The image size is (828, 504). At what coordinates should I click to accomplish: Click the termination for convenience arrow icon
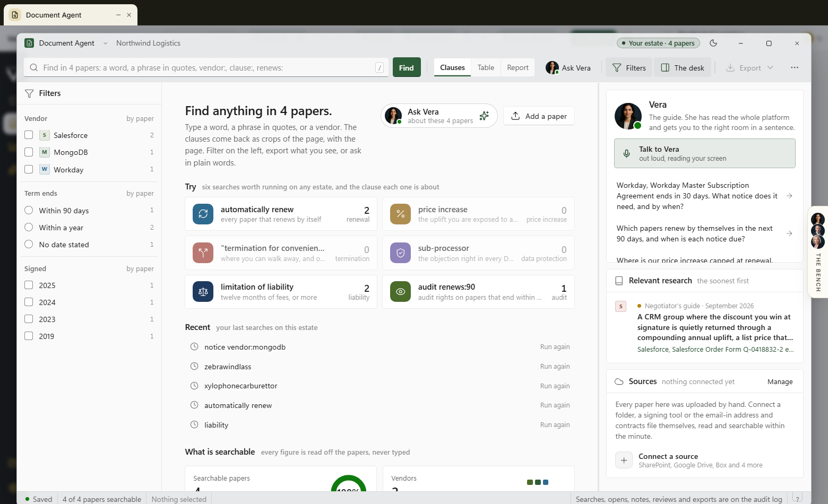click(x=203, y=253)
